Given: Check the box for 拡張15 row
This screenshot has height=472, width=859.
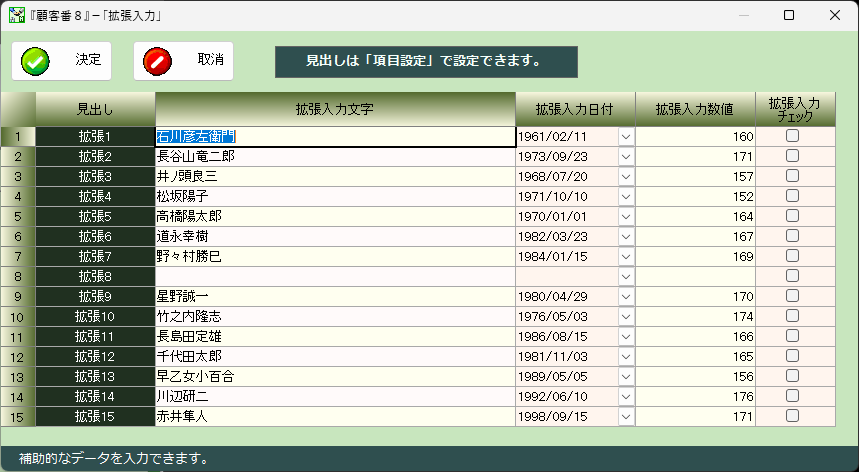Looking at the screenshot, I should click(x=792, y=416).
